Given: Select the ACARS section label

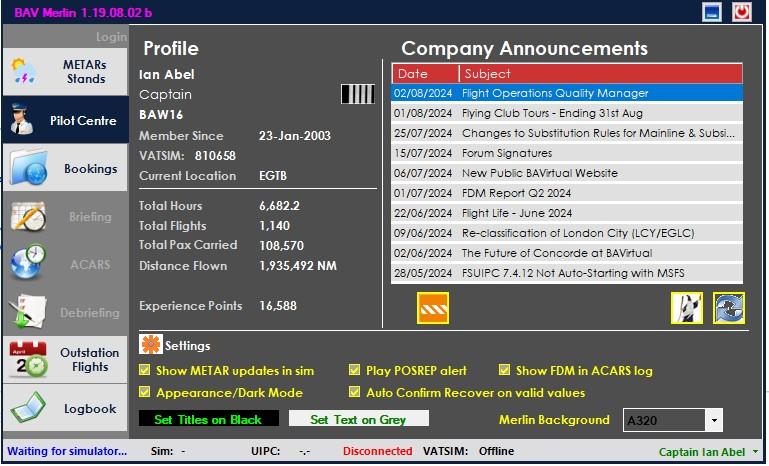Looking at the screenshot, I should pos(90,264).
